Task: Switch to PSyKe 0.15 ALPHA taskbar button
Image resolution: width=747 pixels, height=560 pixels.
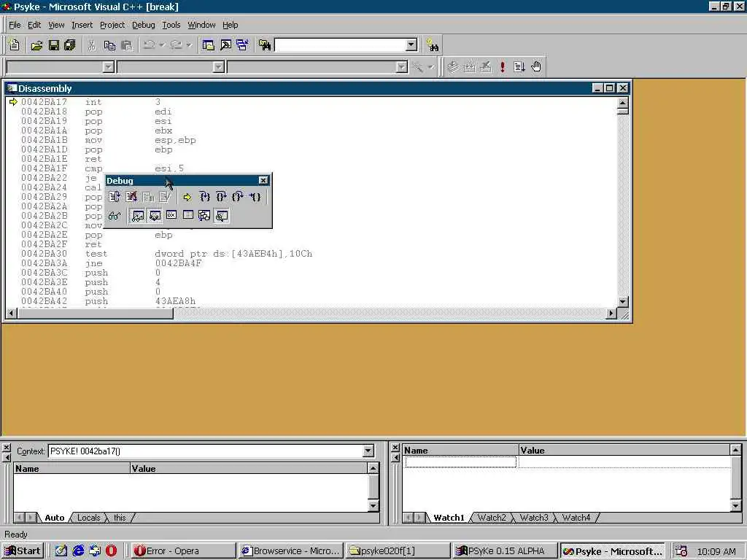Action: pos(505,551)
